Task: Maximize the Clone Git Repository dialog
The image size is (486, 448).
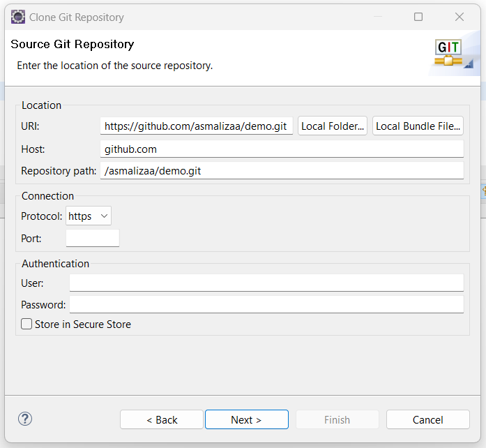Action: tap(418, 17)
